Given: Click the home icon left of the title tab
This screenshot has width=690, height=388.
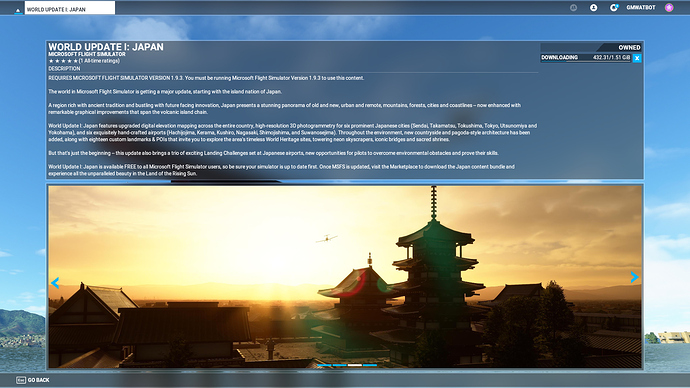Looking at the screenshot, I should [x=18, y=10].
